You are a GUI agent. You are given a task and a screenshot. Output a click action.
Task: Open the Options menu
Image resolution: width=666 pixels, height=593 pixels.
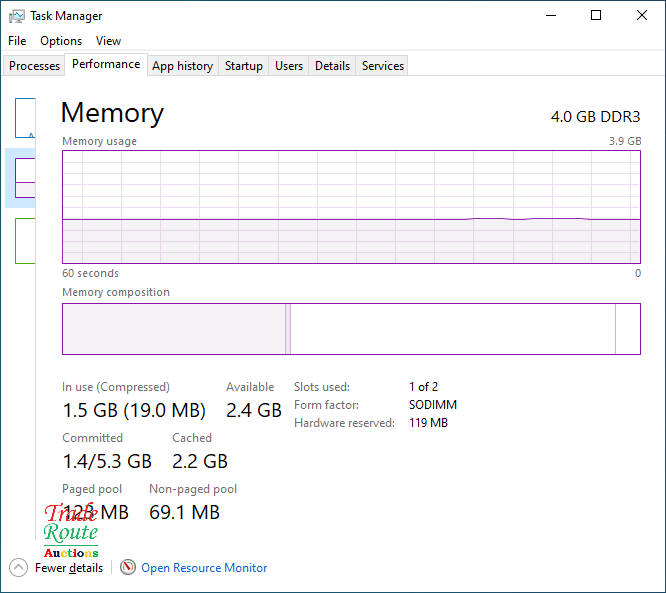[61, 41]
